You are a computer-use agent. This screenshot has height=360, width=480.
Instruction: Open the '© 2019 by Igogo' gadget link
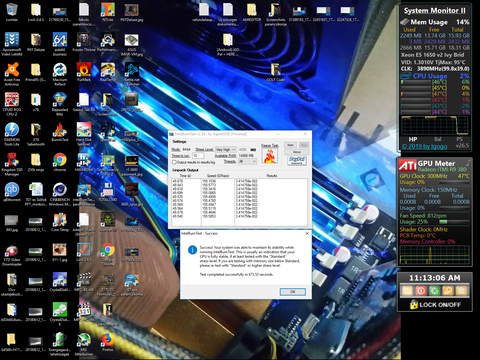coord(424,146)
